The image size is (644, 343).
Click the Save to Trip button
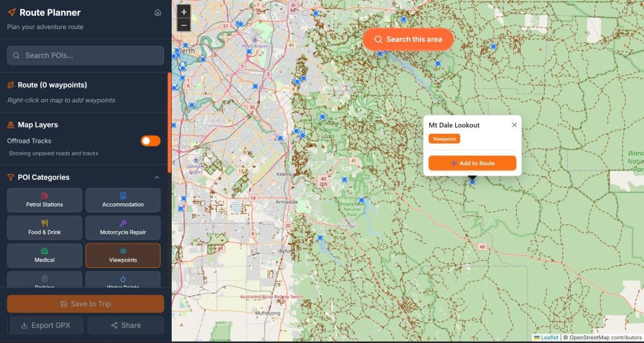(85, 304)
